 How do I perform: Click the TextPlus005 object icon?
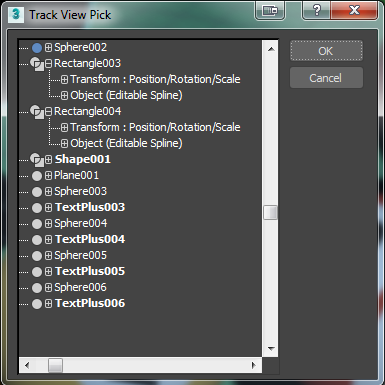pyautogui.click(x=37, y=272)
